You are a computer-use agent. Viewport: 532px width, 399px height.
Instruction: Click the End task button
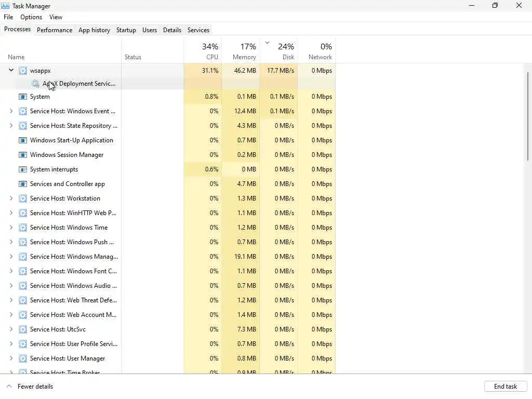(x=505, y=387)
